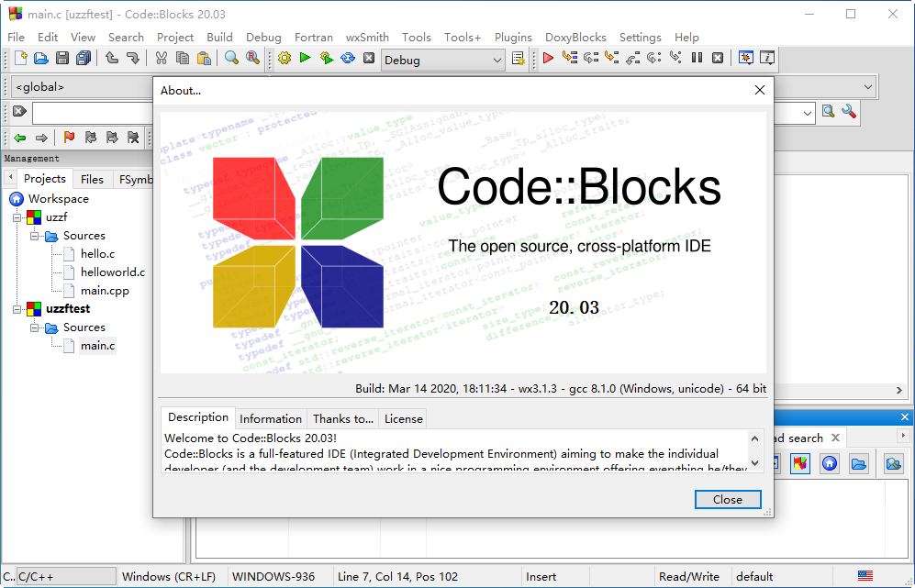Close the About dialog with Close button

coord(728,499)
